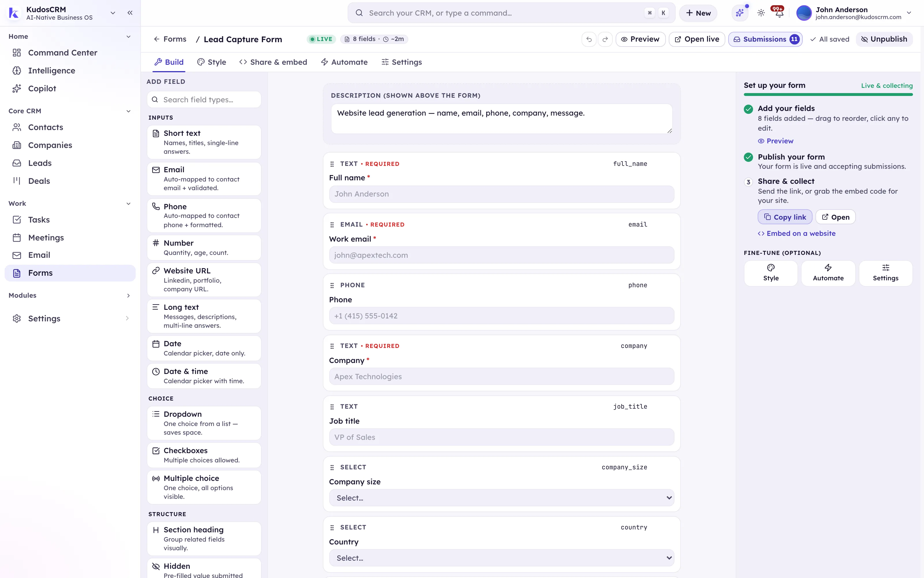Image resolution: width=924 pixels, height=578 pixels.
Task: Open Email in Work sidebar section
Action: pos(70,255)
